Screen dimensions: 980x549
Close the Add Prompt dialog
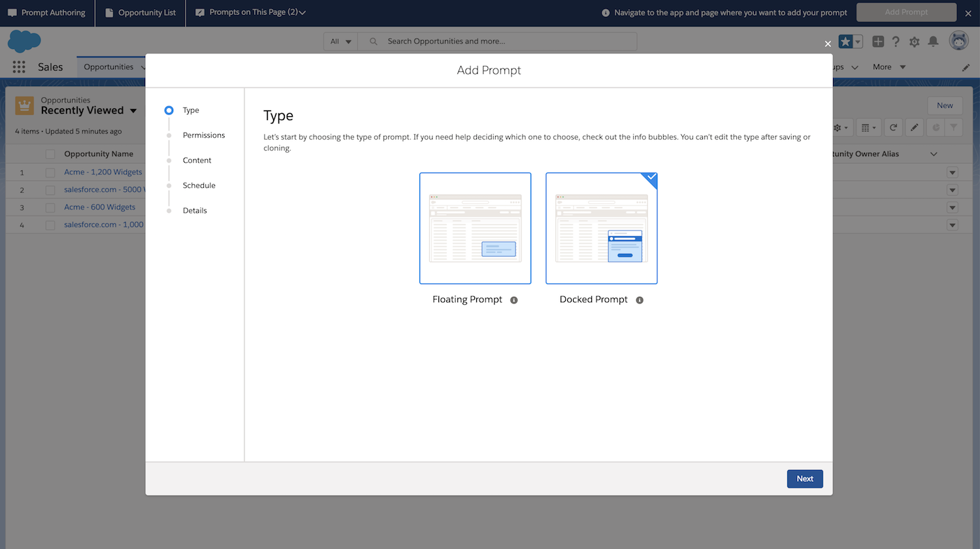click(828, 44)
